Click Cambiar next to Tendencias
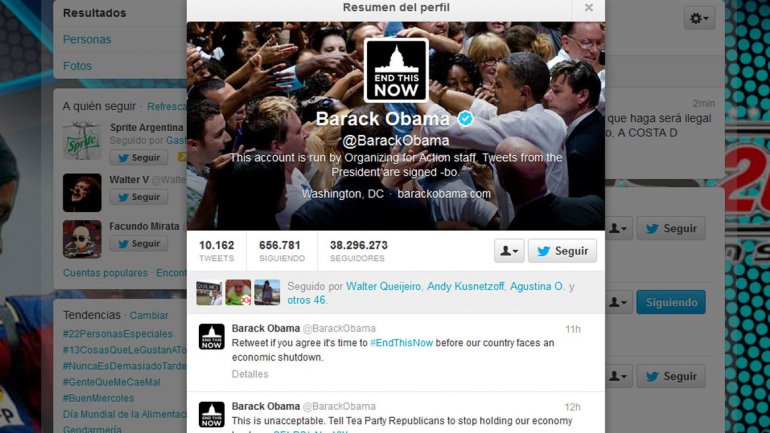Screen dimensions: 770x433 149,316
